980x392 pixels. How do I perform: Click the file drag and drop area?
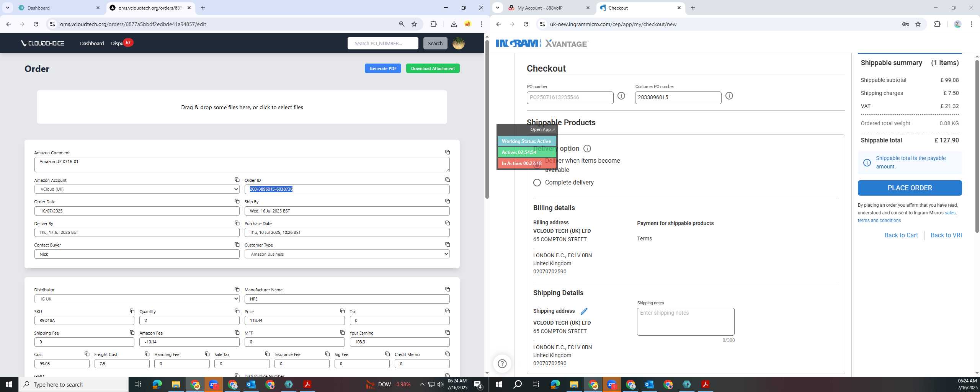click(x=242, y=107)
